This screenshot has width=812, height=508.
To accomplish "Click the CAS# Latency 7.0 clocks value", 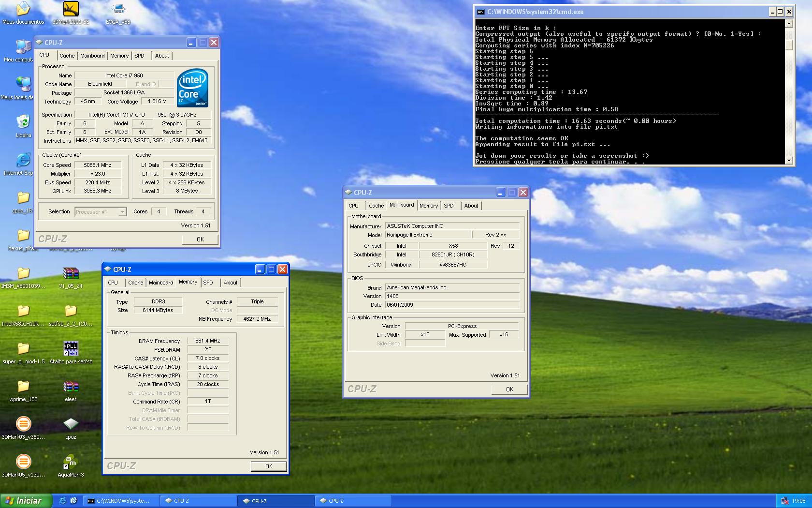I will point(208,359).
